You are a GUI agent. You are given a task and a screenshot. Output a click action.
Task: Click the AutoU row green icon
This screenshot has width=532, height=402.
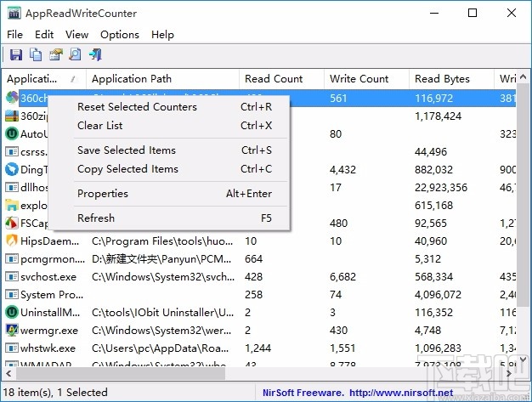[x=12, y=133]
